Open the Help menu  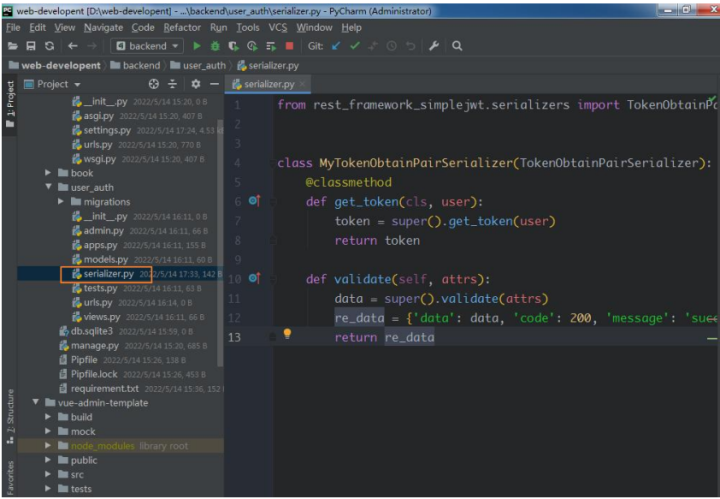click(351, 28)
